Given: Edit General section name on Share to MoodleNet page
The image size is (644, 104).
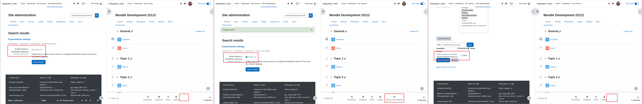Looking at the screenshot, I should (x=346, y=31).
